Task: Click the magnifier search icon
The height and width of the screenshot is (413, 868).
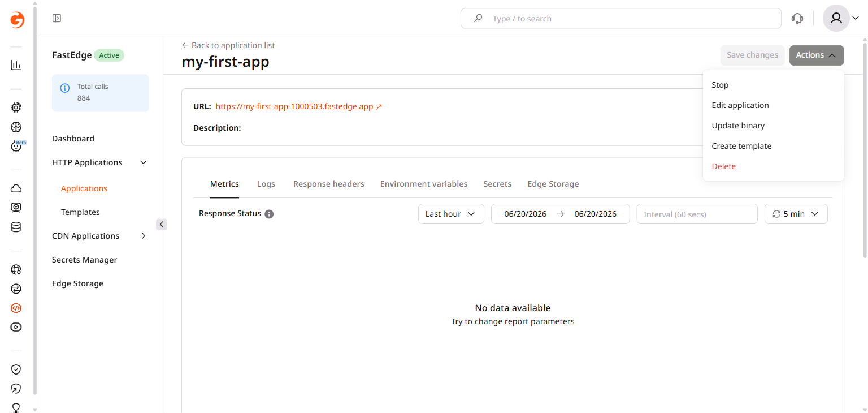Action: click(478, 18)
